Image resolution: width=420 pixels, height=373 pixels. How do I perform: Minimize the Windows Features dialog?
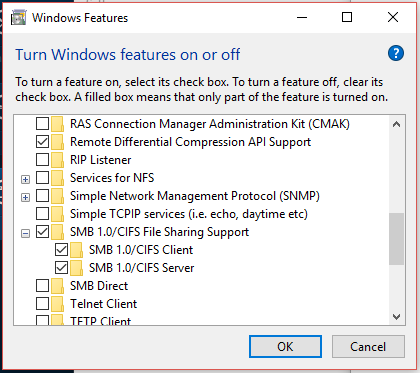[x=302, y=17]
